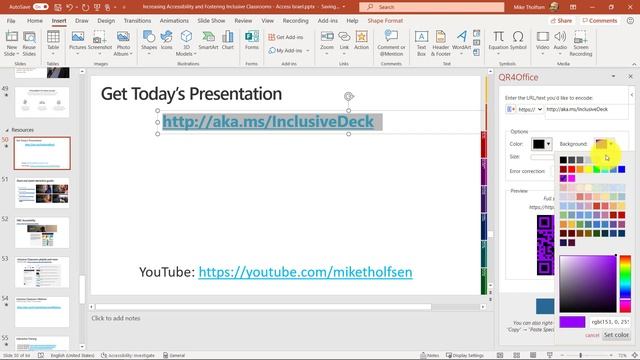Click the Icons insert button
Viewport: 640px width, 360px height.
167,41
